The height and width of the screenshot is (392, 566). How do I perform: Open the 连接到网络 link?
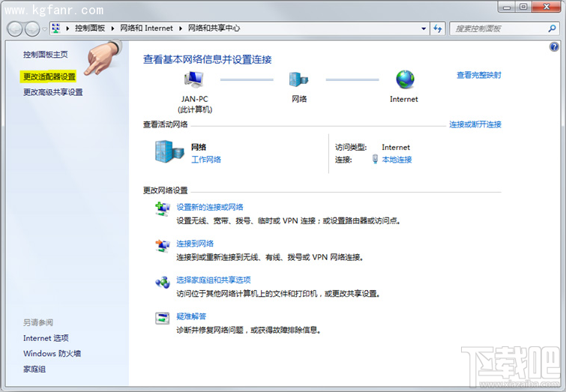click(195, 244)
